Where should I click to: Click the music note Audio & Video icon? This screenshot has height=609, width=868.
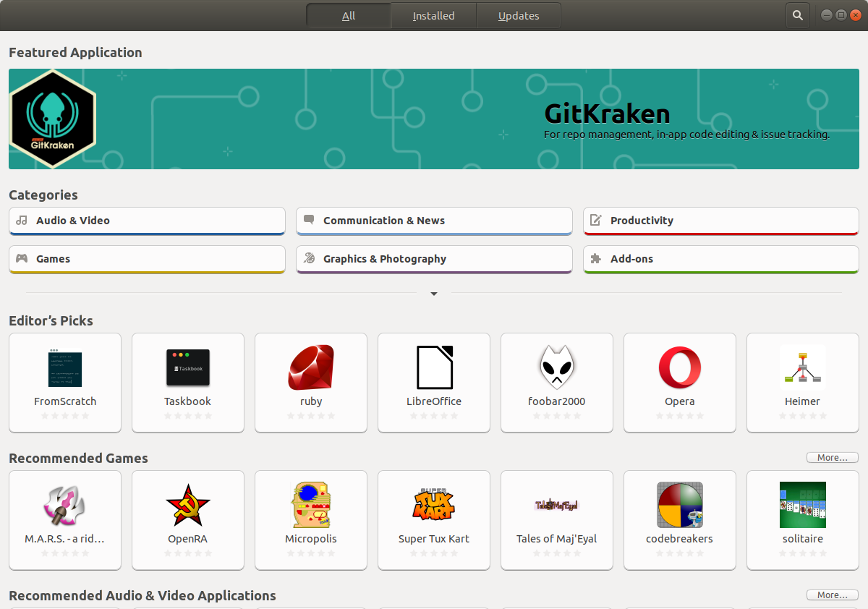tap(22, 221)
